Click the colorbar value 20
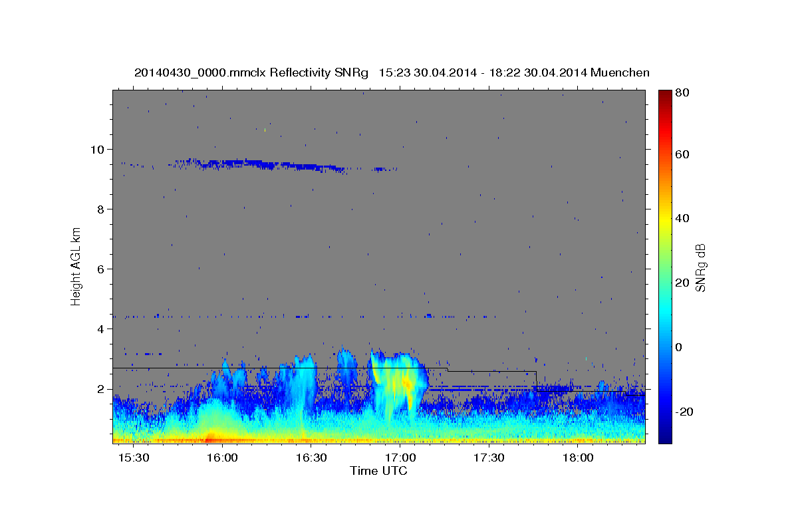The image size is (798, 532). click(x=682, y=283)
